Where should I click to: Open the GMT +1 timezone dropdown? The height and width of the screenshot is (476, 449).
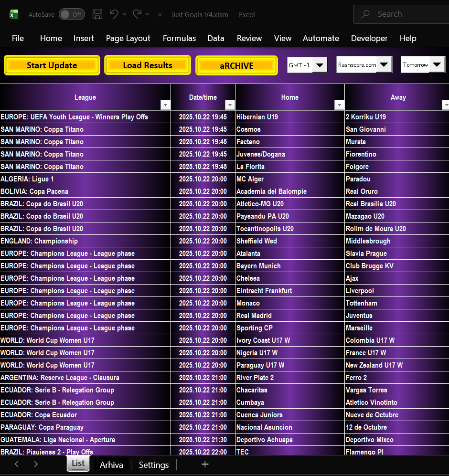click(320, 65)
